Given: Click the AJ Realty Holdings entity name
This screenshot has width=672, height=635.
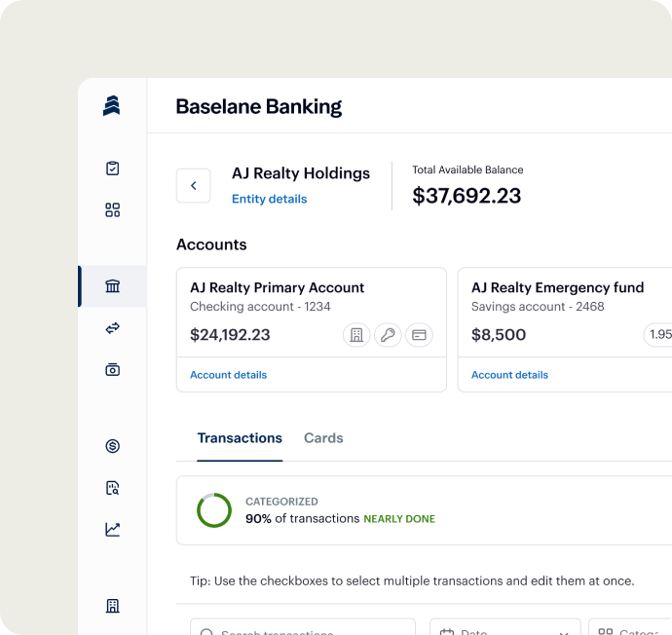Looking at the screenshot, I should (301, 173).
